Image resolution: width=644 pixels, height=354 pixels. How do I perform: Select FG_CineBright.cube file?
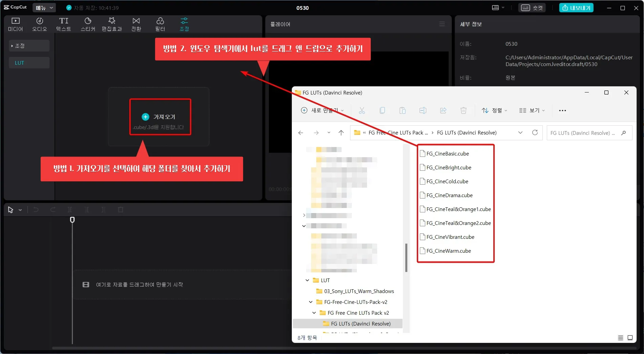(x=446, y=167)
